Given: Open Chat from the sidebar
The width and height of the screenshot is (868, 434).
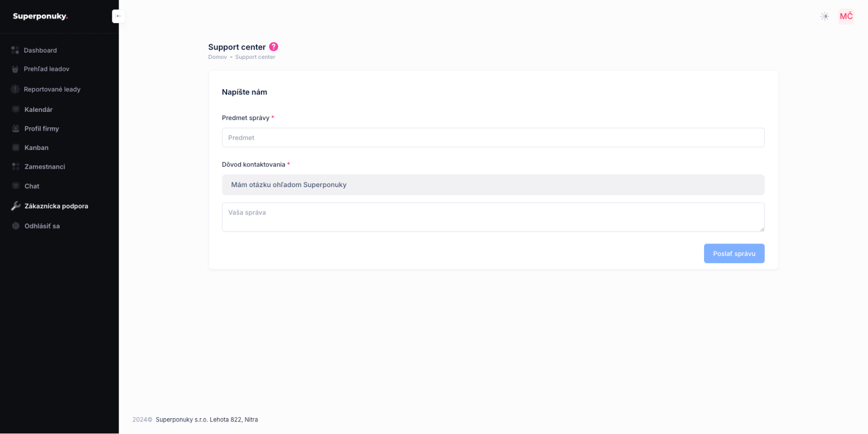Looking at the screenshot, I should pyautogui.click(x=32, y=186).
